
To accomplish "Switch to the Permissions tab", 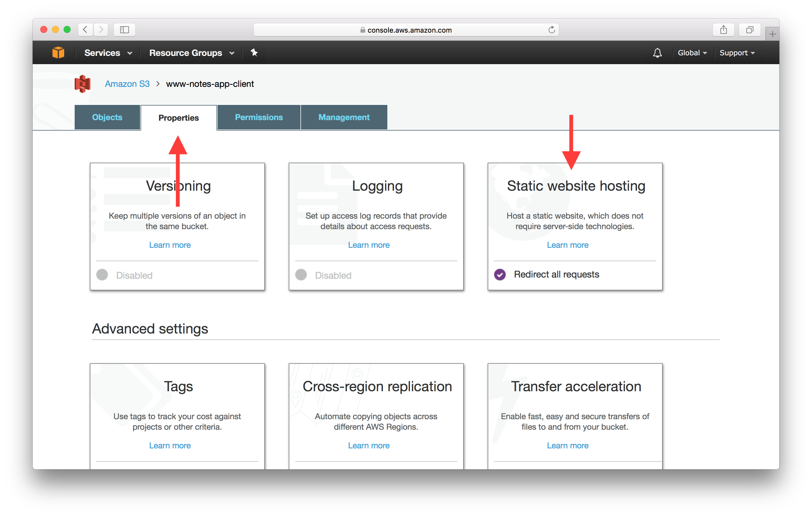I will 259,117.
